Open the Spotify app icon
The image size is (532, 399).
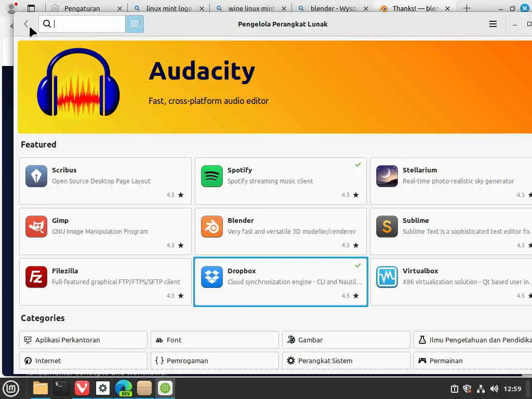[x=212, y=176]
